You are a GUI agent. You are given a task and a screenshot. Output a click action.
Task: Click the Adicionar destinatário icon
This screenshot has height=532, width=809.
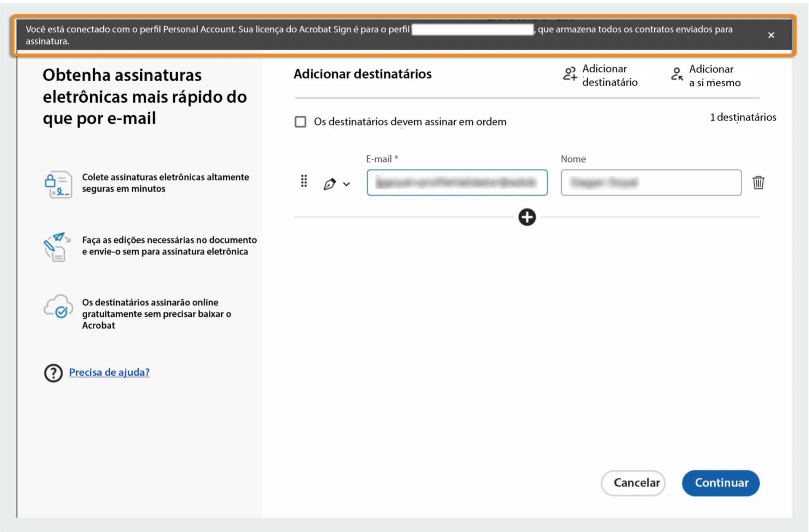571,75
